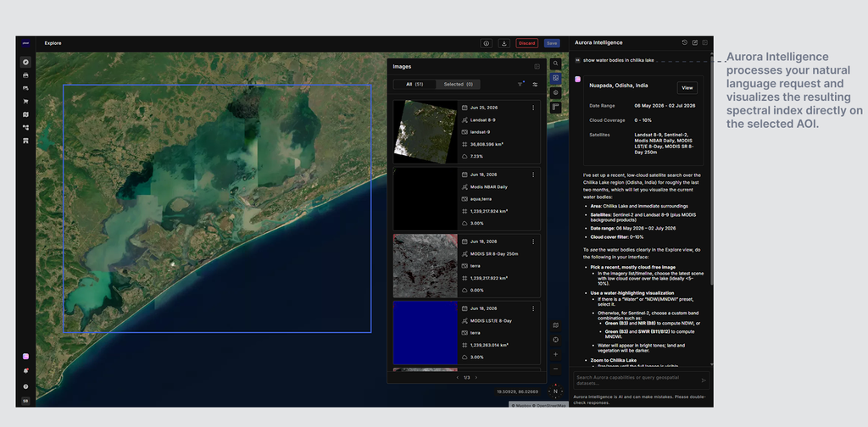Select the black Modis NBAR Daily thumbnail

point(426,199)
